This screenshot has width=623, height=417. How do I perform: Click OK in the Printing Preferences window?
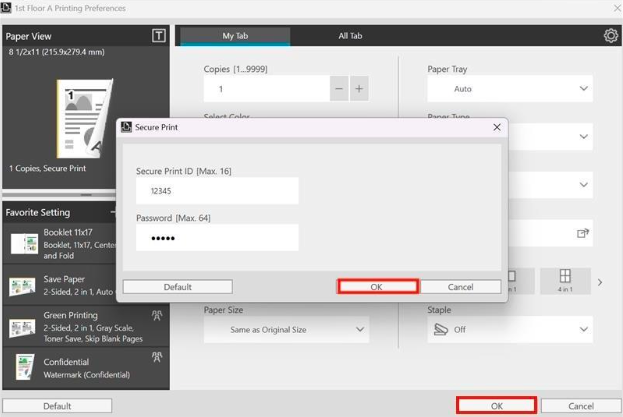pos(497,406)
